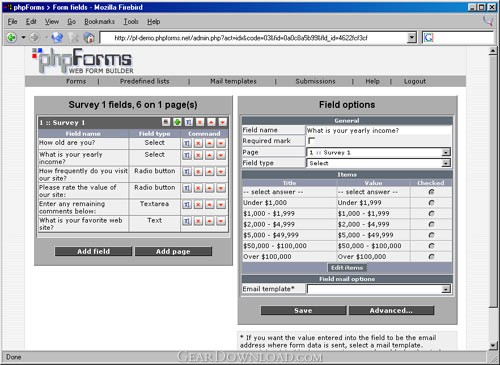
Task: Open the Bookmarks menu
Action: [x=99, y=22]
